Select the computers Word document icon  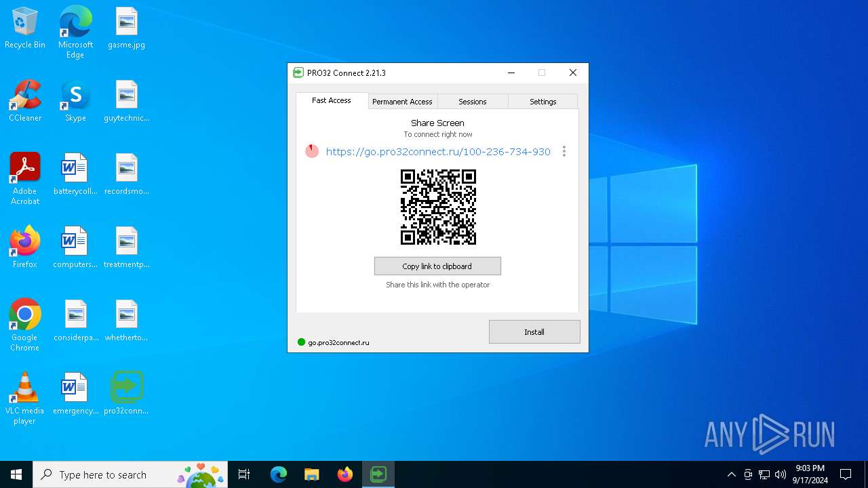pos(75,248)
